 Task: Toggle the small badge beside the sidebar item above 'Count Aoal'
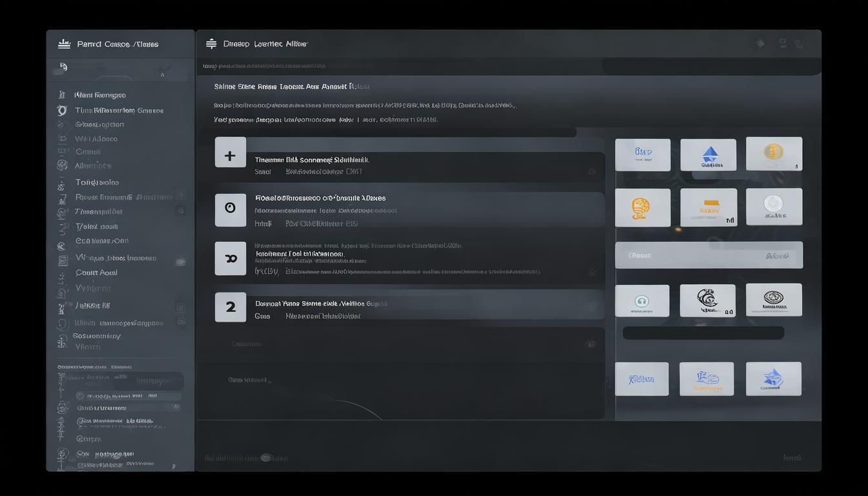(x=180, y=262)
